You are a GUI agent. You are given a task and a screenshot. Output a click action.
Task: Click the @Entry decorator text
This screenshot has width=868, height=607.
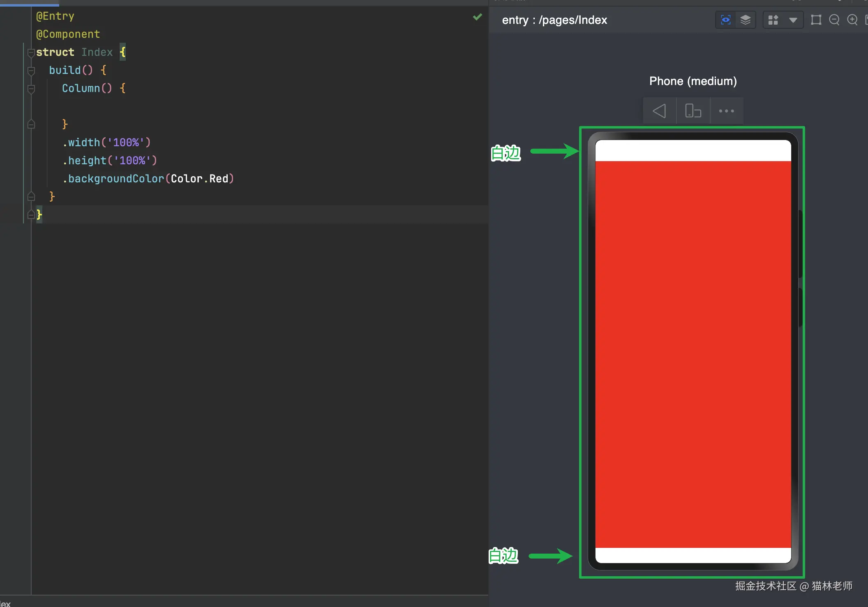55,16
